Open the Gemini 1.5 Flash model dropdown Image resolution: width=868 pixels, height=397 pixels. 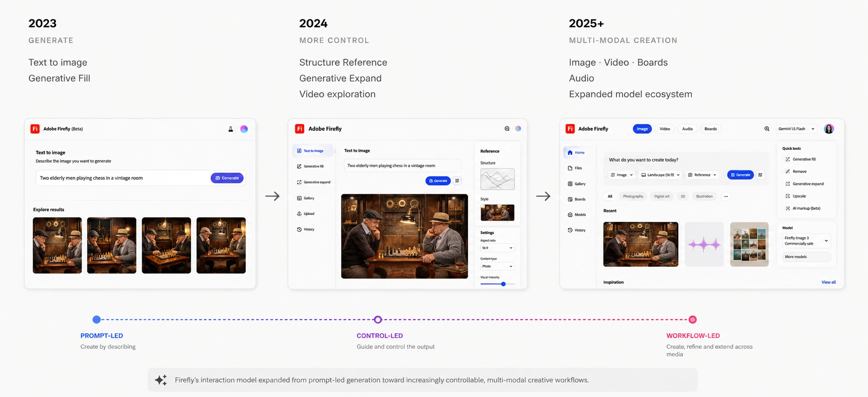[796, 129]
